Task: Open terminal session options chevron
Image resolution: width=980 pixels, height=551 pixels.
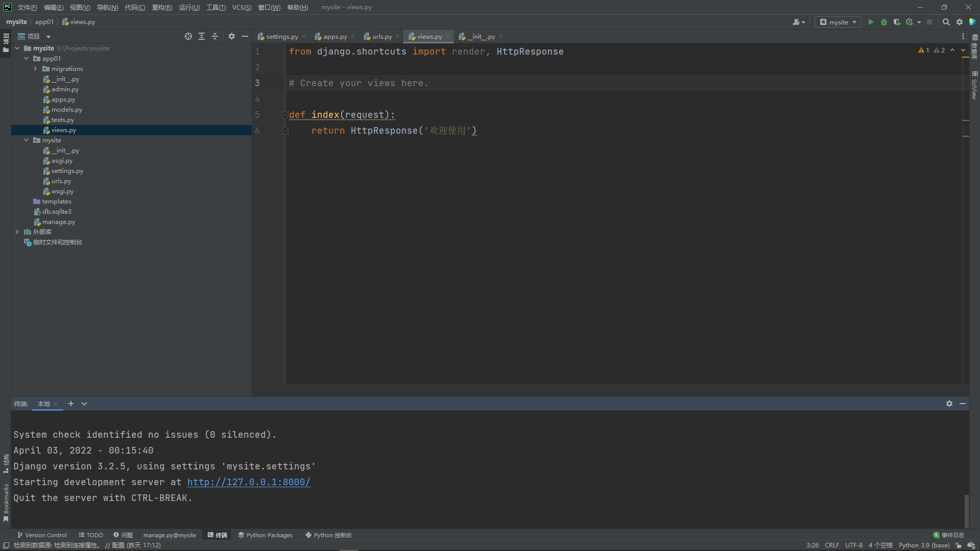Action: point(84,404)
